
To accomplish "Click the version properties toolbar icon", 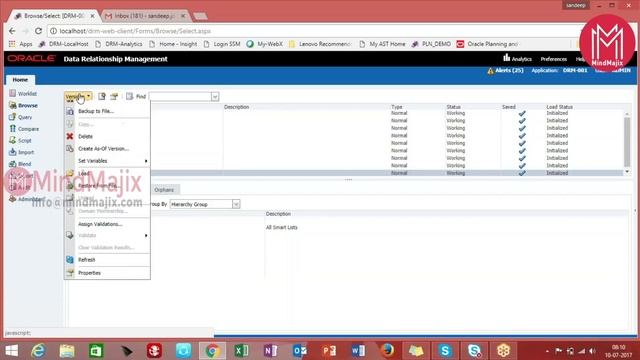I will (x=114, y=96).
